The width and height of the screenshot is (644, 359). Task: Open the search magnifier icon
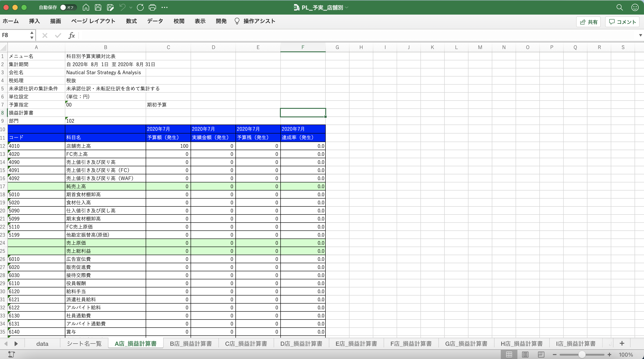tap(620, 7)
